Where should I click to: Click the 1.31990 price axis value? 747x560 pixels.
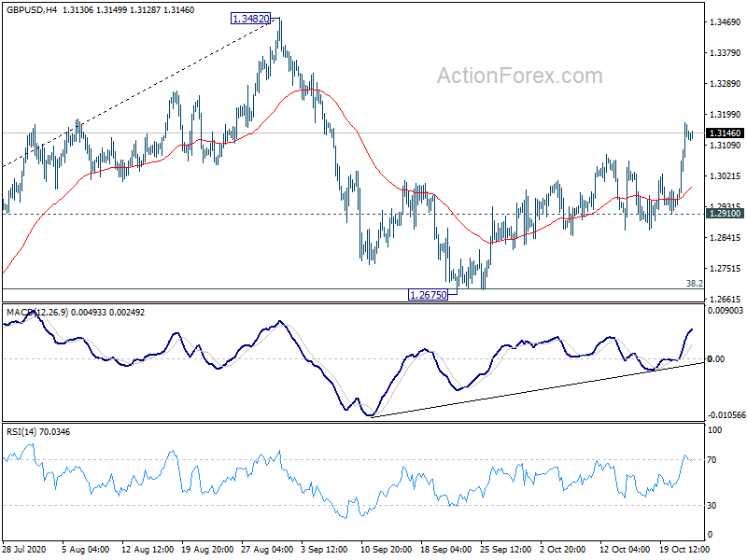tap(726, 114)
